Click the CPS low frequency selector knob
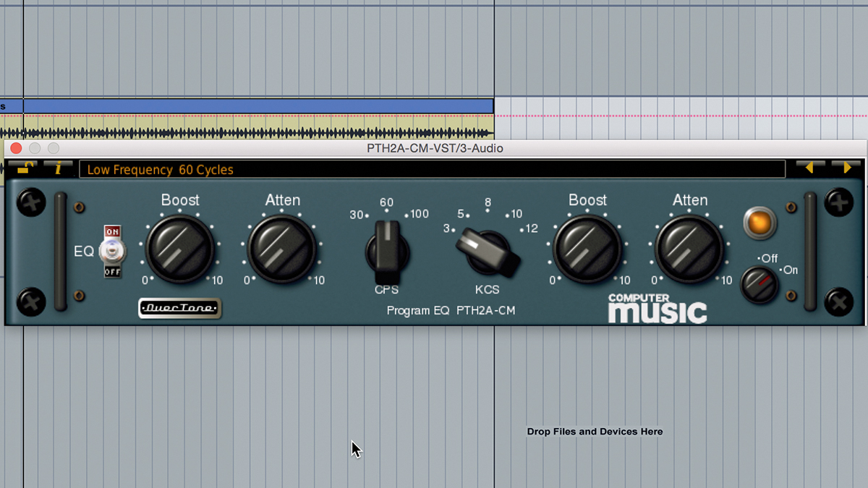 point(388,252)
